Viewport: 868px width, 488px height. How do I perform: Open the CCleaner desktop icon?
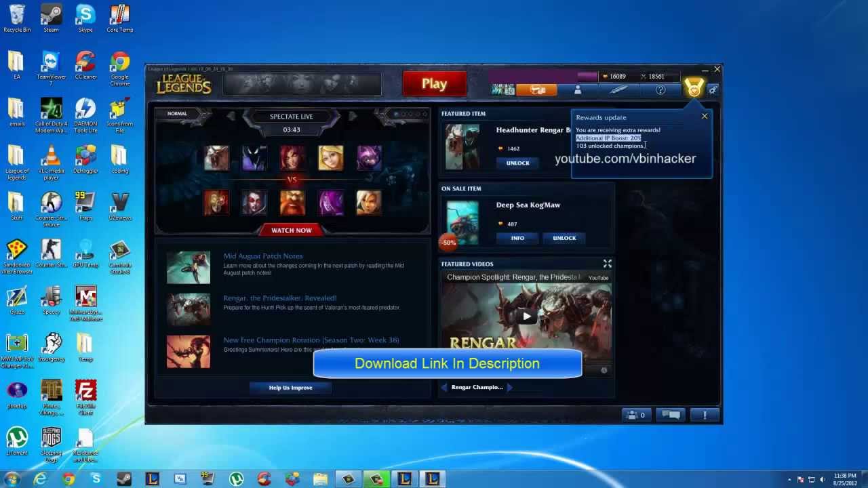click(x=85, y=66)
